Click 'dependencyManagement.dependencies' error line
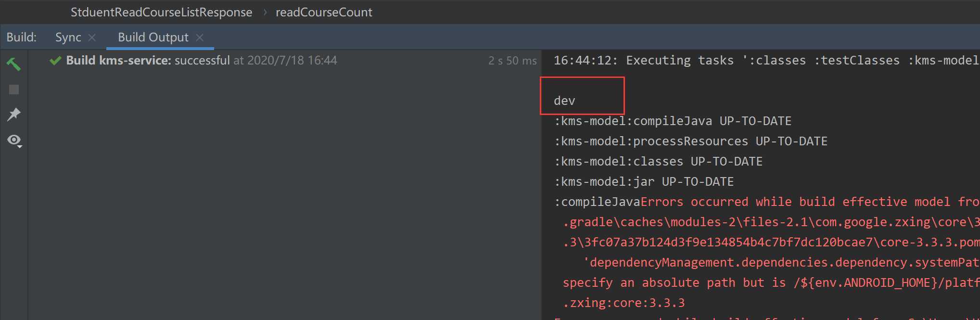 click(781, 262)
